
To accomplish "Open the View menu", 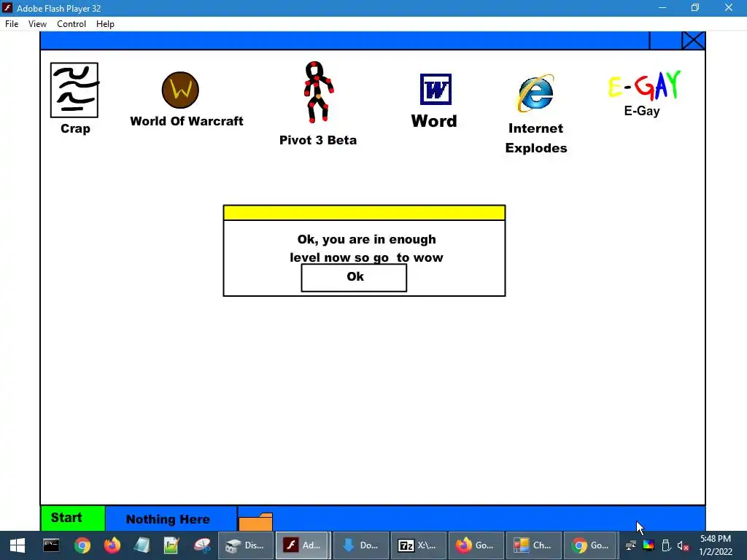I will point(37,24).
